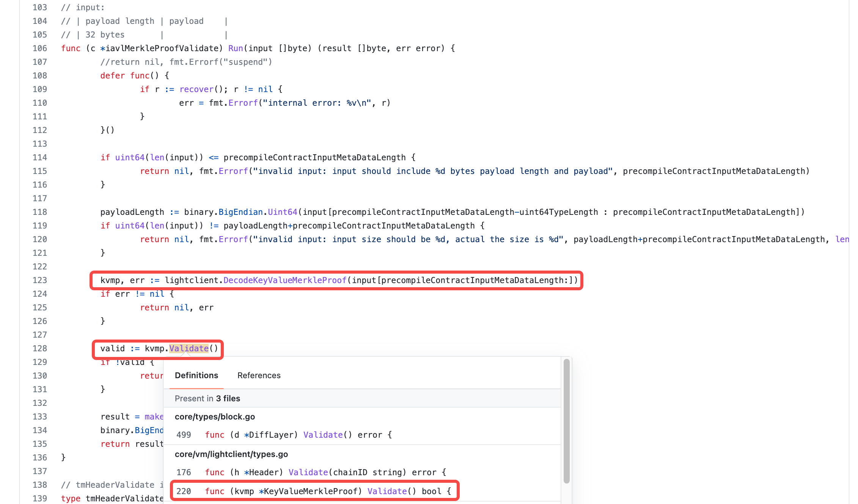Screen dimensions: 858x504
Task: Click the Errorf call on line 115
Action: [233, 171]
